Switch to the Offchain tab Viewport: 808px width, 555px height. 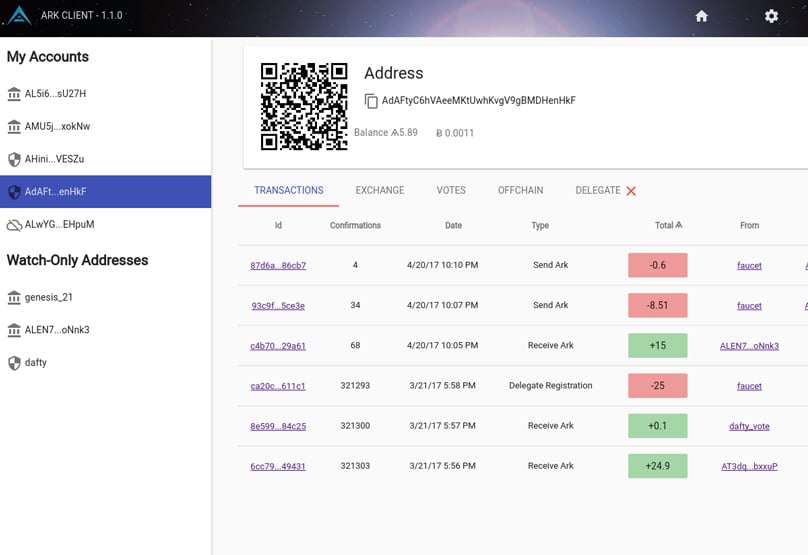pos(520,191)
